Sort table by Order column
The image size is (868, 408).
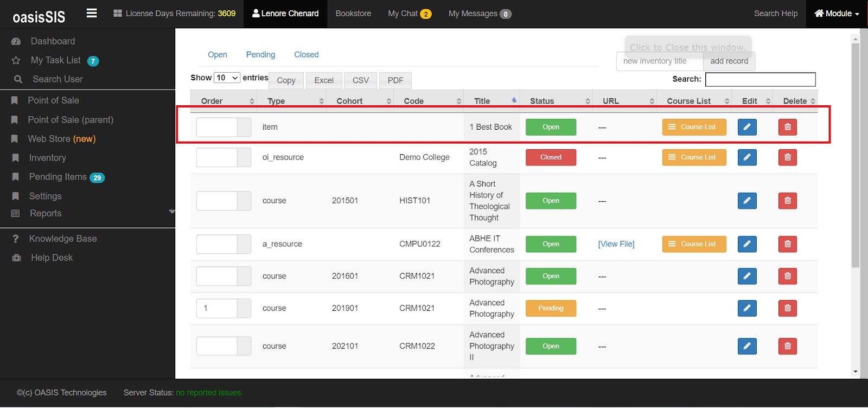tap(223, 101)
